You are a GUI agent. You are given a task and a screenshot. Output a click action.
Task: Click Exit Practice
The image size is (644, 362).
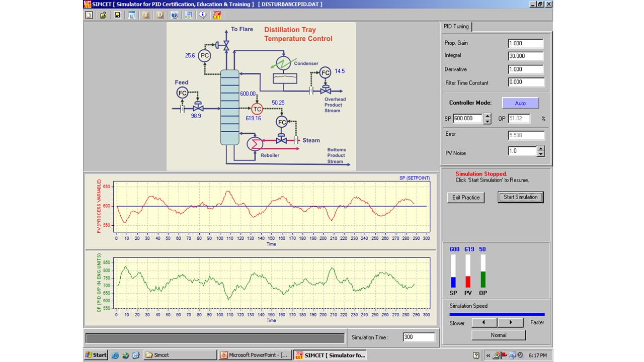(x=465, y=198)
